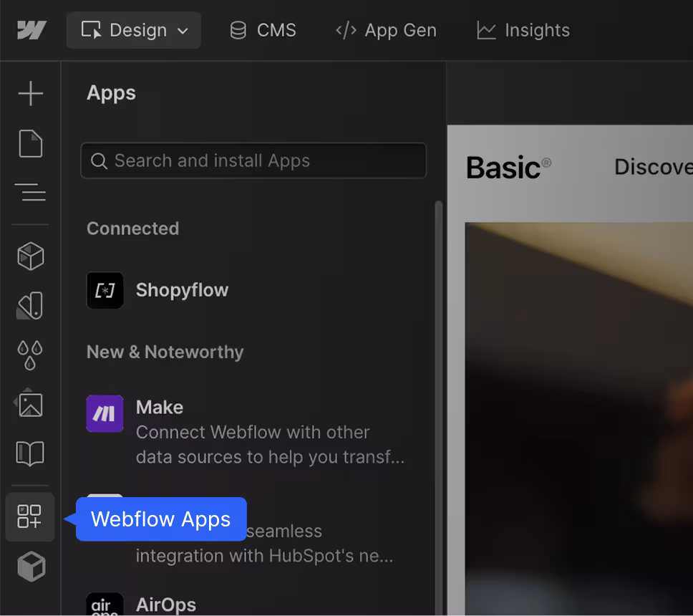The image size is (693, 616).
Task: Open the Pages panel icon
Action: coord(31,144)
